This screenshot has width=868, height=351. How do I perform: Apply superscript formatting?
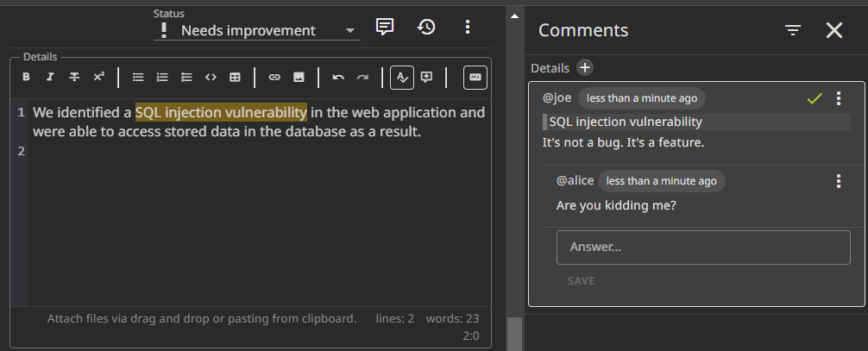[98, 78]
